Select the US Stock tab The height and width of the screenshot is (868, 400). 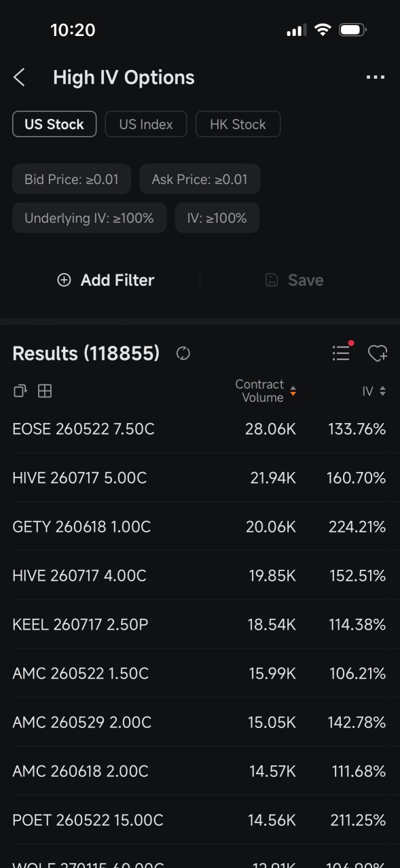click(x=54, y=124)
